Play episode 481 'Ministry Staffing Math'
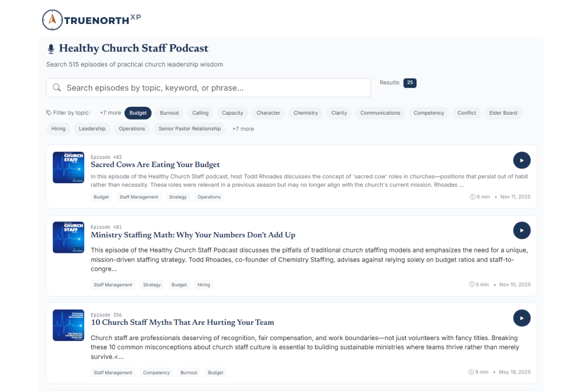 tap(521, 230)
